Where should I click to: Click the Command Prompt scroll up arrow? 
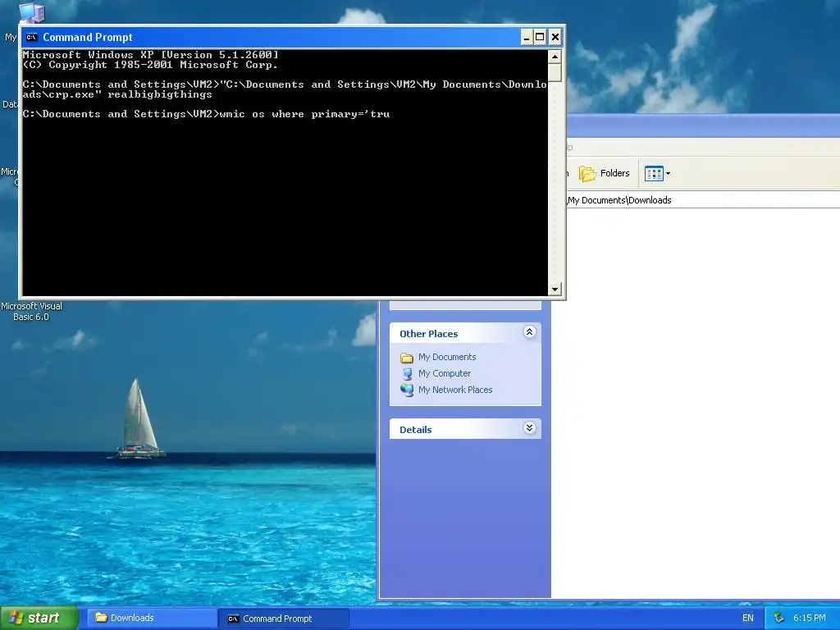coord(555,57)
